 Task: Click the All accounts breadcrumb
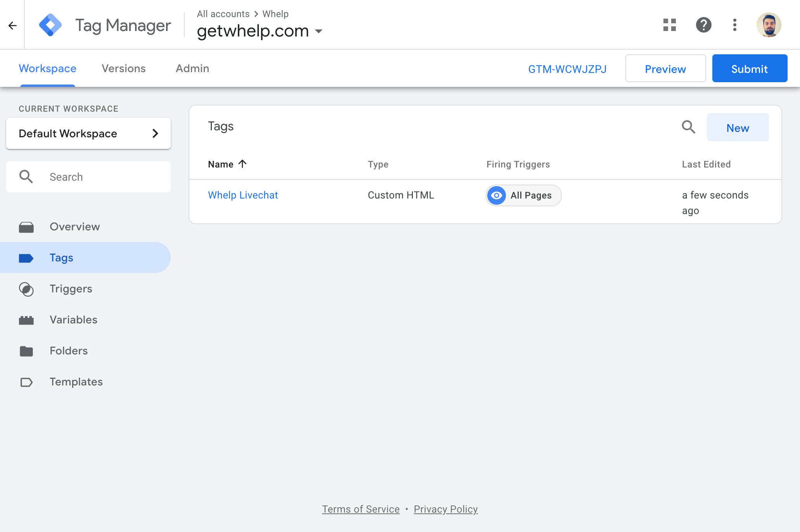click(x=223, y=14)
